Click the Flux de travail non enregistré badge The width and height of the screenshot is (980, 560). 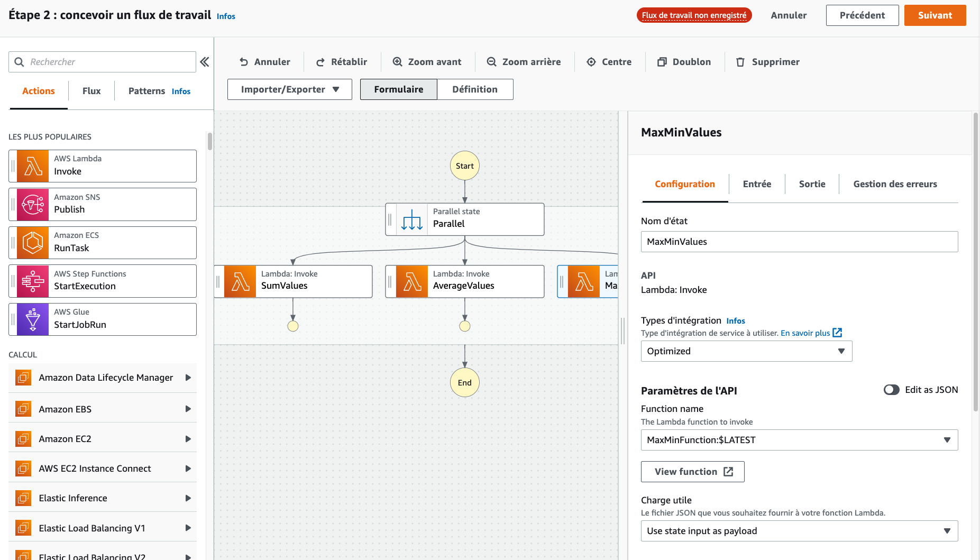(x=694, y=15)
